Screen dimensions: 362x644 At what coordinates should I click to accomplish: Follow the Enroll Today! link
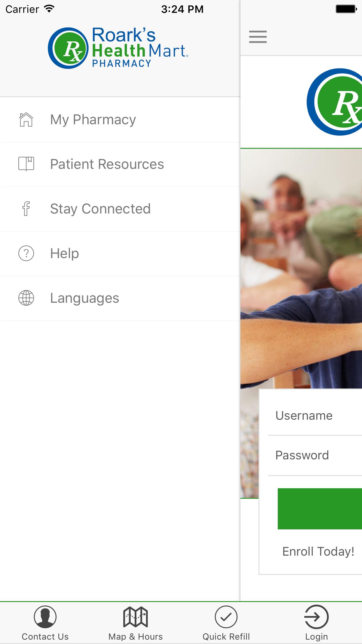point(318,552)
